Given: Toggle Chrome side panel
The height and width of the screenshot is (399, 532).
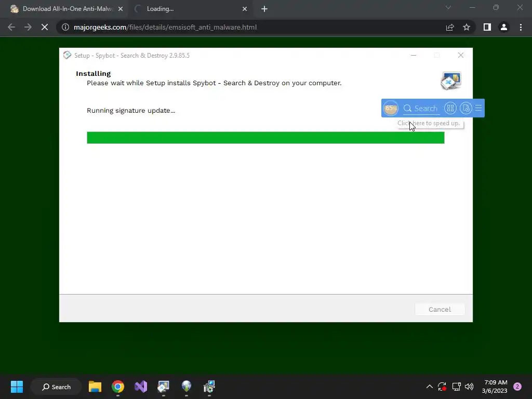Looking at the screenshot, I should (x=487, y=27).
